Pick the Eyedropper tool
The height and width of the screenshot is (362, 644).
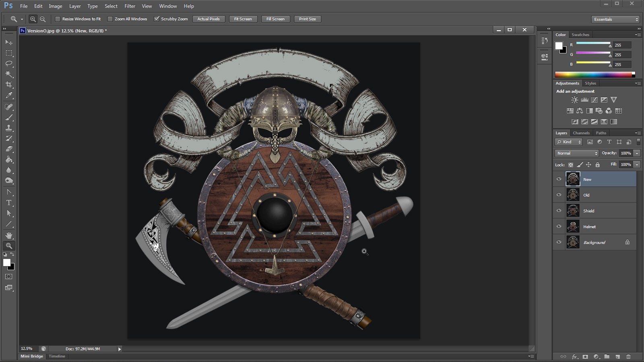pos(9,95)
